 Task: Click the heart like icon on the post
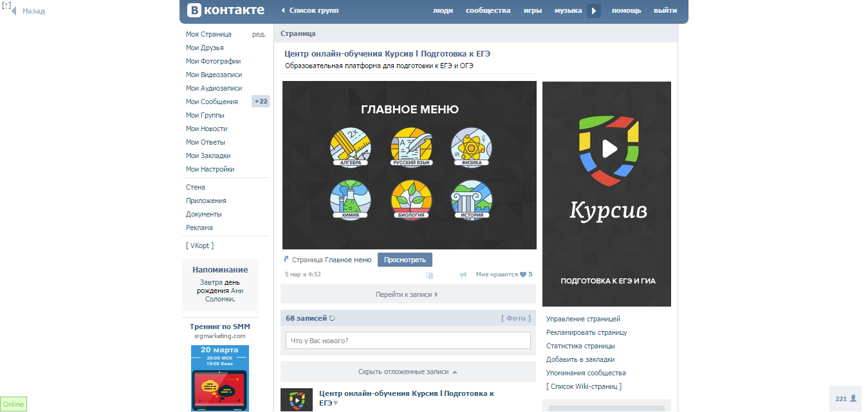click(522, 274)
